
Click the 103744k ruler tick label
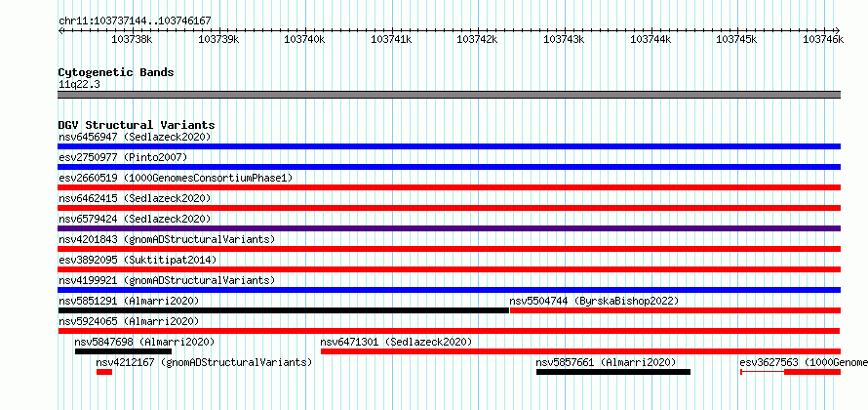click(651, 39)
